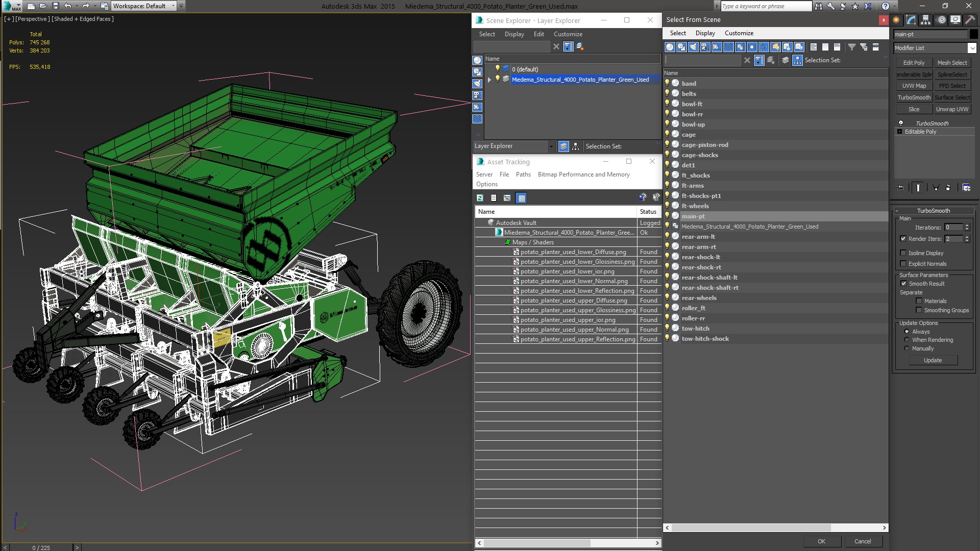This screenshot has height=551, width=980.
Task: Expand the Miedema_Structural layer tree
Action: coord(489,80)
